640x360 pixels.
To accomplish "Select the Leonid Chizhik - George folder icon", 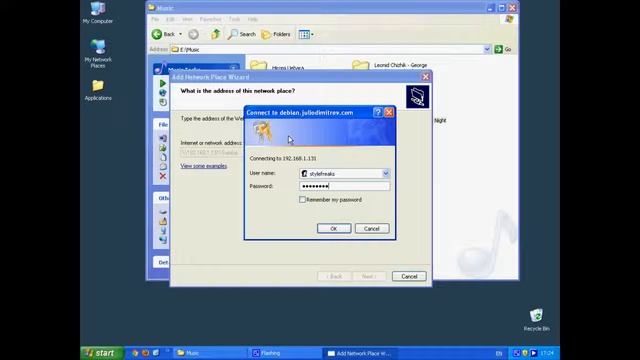I will (360, 65).
